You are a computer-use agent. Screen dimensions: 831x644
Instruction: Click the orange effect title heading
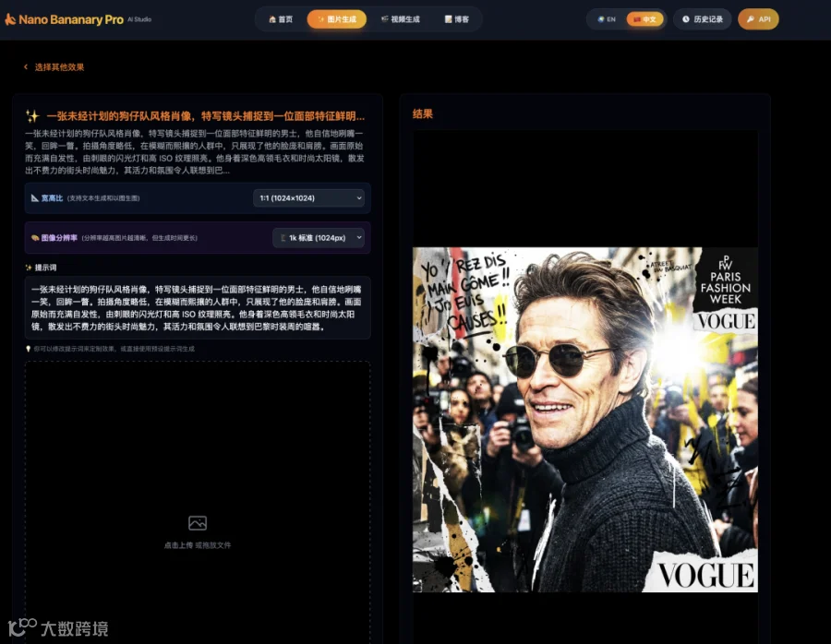[205, 116]
